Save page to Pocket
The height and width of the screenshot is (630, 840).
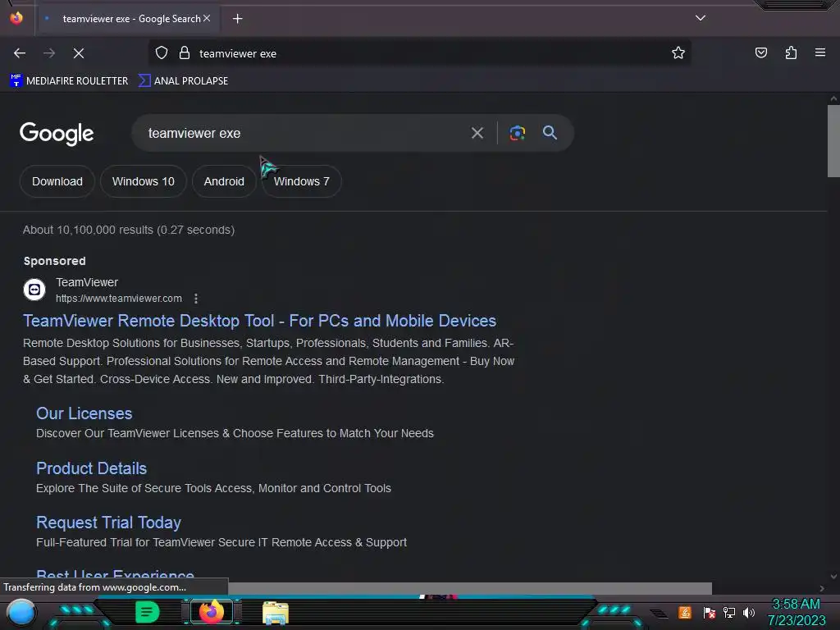(760, 52)
